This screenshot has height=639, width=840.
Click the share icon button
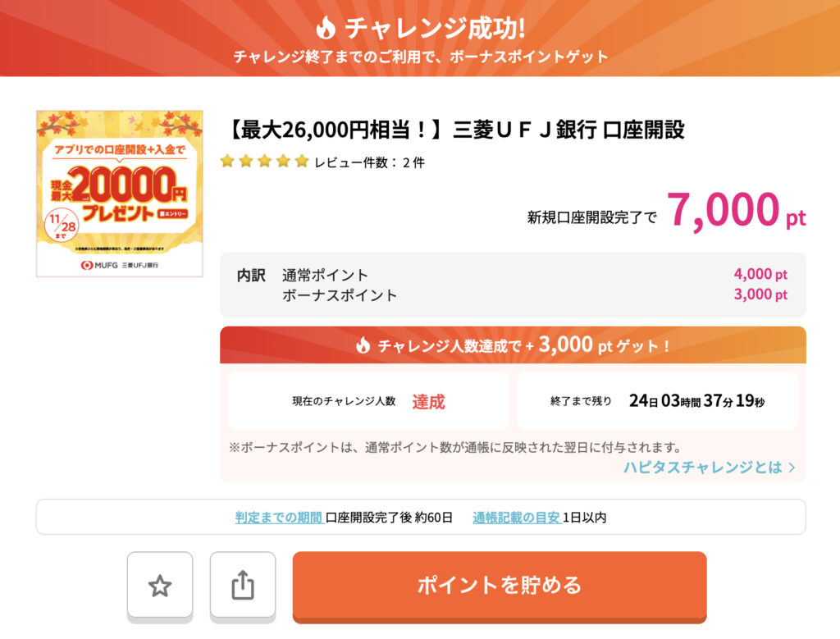click(x=243, y=585)
